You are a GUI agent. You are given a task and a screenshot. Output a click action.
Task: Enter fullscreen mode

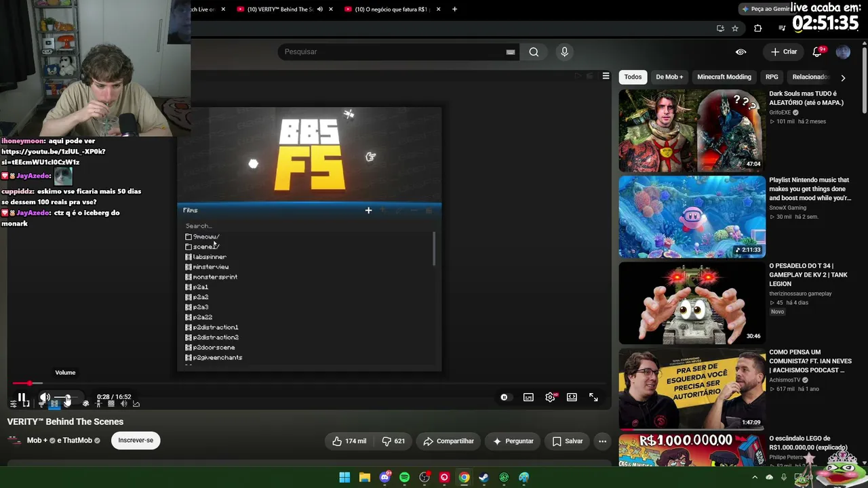pyautogui.click(x=593, y=397)
